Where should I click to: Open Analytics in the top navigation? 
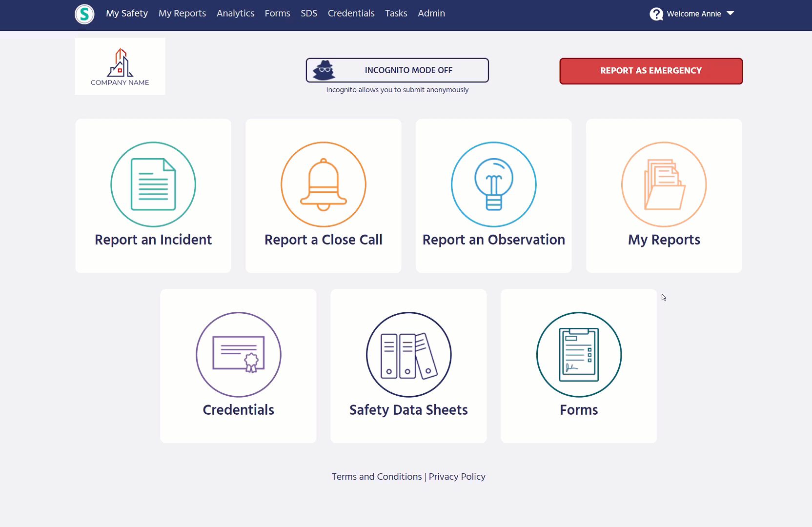pyautogui.click(x=235, y=14)
